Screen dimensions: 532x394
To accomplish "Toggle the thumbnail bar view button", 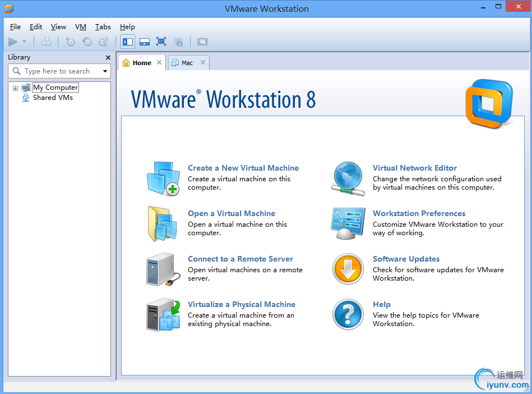I will [x=145, y=42].
